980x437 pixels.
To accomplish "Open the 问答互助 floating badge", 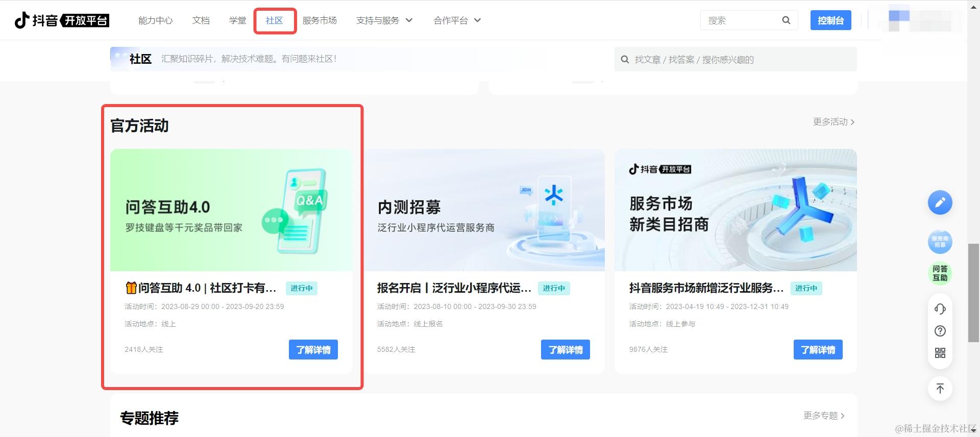I will tap(940, 273).
